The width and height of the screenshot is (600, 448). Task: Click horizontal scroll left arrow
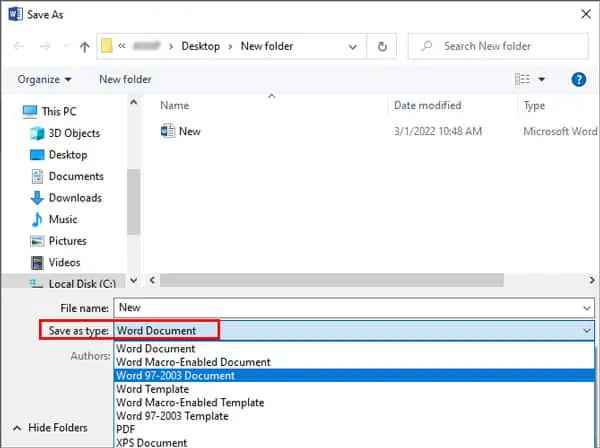click(152, 280)
